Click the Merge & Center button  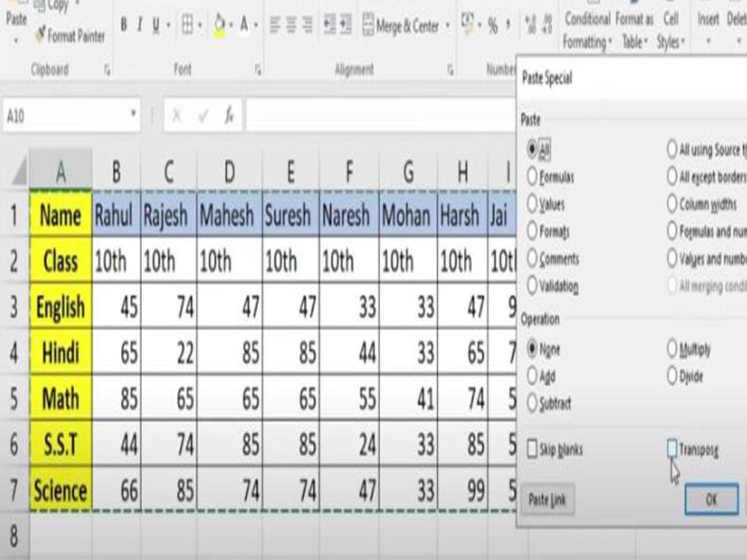coord(400,25)
